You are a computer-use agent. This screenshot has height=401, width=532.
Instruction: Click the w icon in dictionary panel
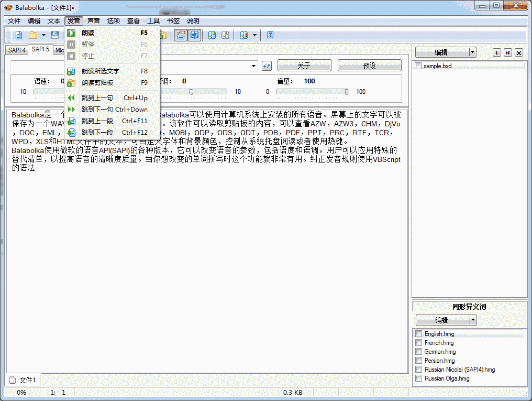[x=507, y=52]
